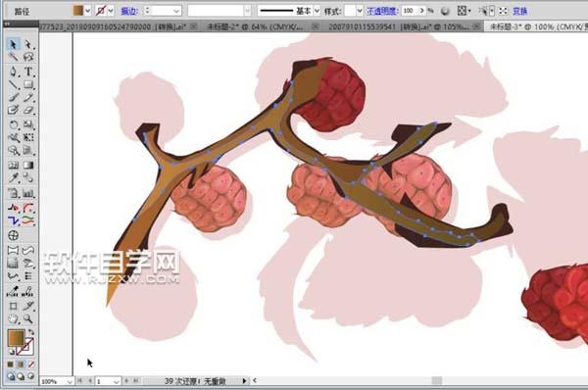Expand the zoom level 100% dropdown
588x390 pixels.
tap(70, 381)
